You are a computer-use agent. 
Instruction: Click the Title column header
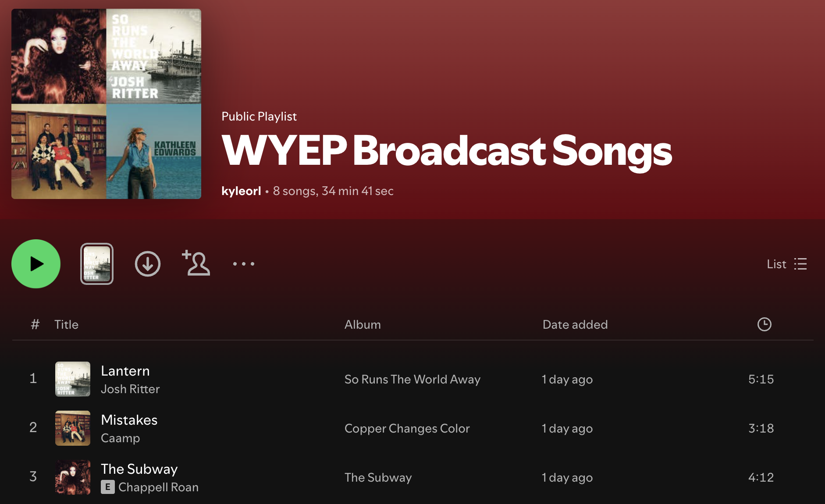(x=67, y=325)
